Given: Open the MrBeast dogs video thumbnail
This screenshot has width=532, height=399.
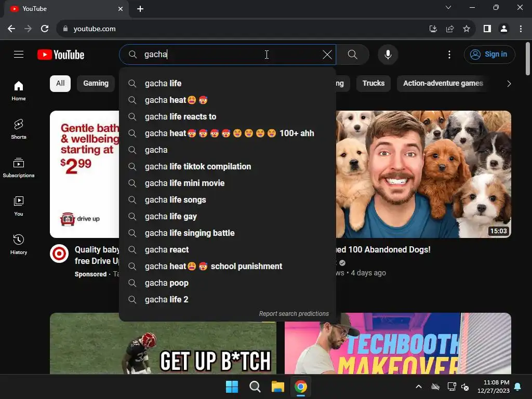Looking at the screenshot, I should pyautogui.click(x=423, y=174).
